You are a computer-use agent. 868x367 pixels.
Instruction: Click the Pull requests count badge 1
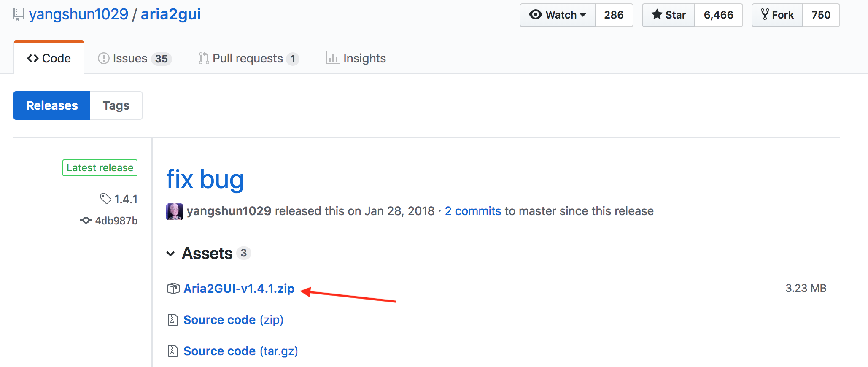coord(293,59)
